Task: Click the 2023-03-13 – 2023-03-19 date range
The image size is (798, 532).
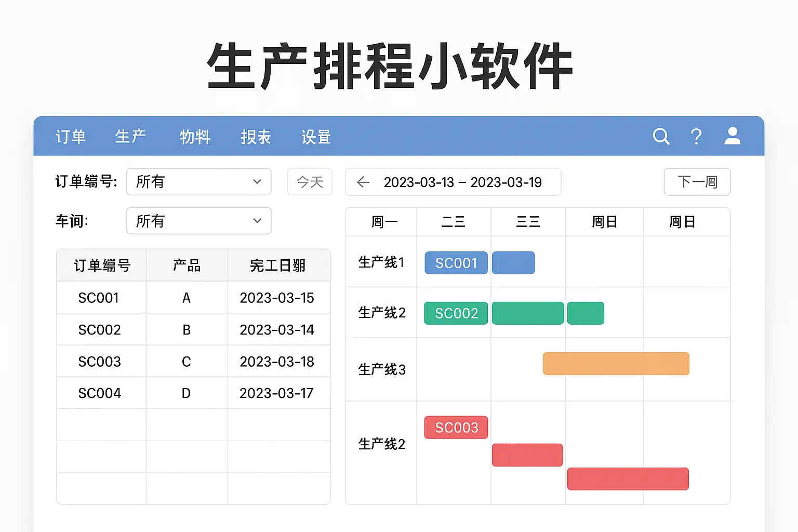Action: (x=463, y=182)
